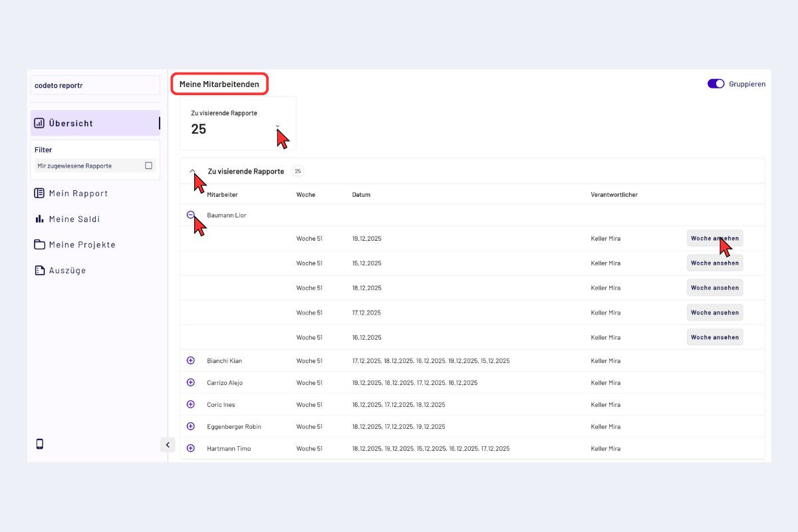The image size is (798, 532).
Task: Collapse the sidebar with the arrow button
Action: (x=168, y=445)
